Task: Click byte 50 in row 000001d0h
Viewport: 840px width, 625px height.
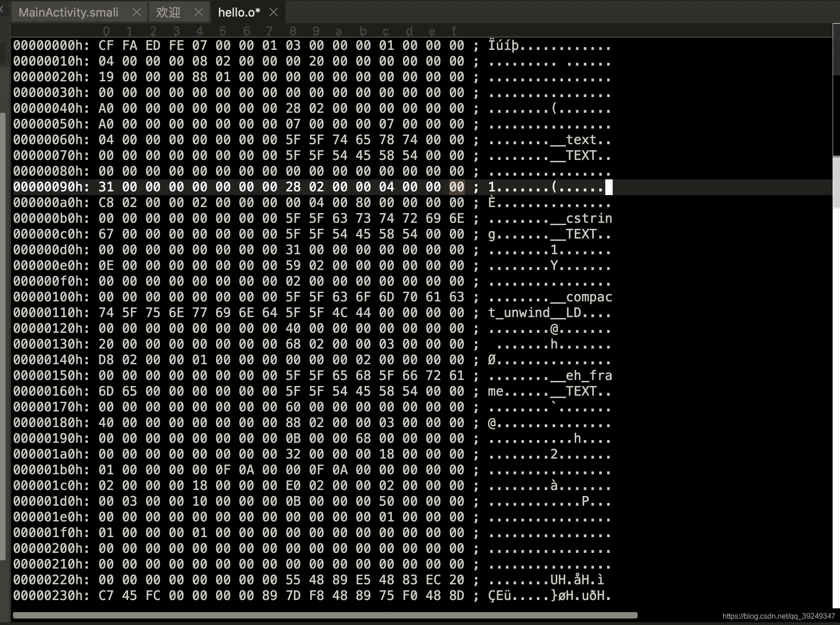Action: (x=387, y=501)
